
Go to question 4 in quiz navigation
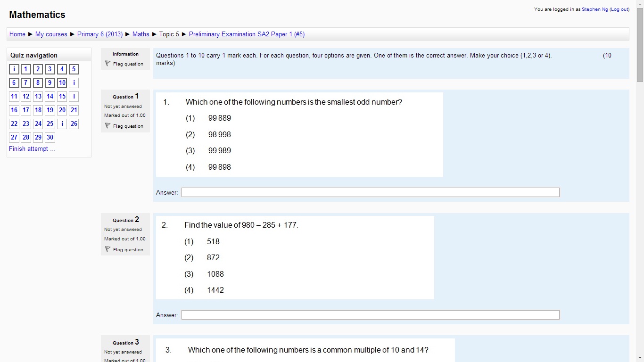click(62, 69)
